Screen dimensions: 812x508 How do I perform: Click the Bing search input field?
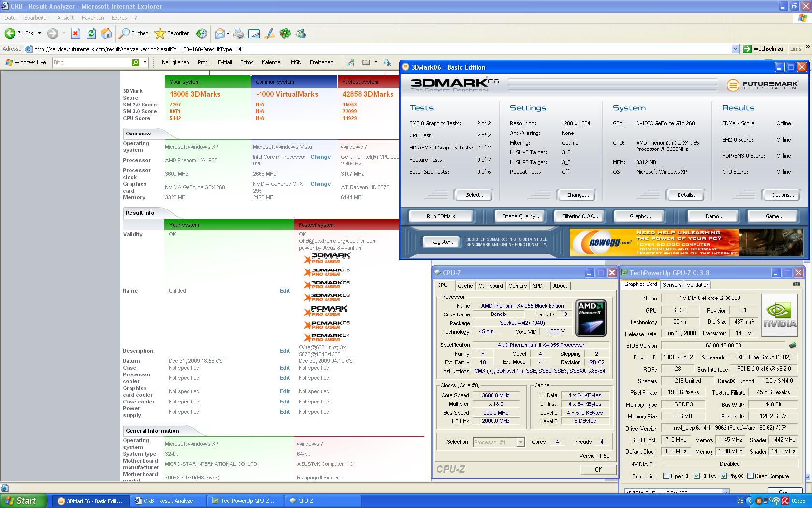[x=92, y=62]
